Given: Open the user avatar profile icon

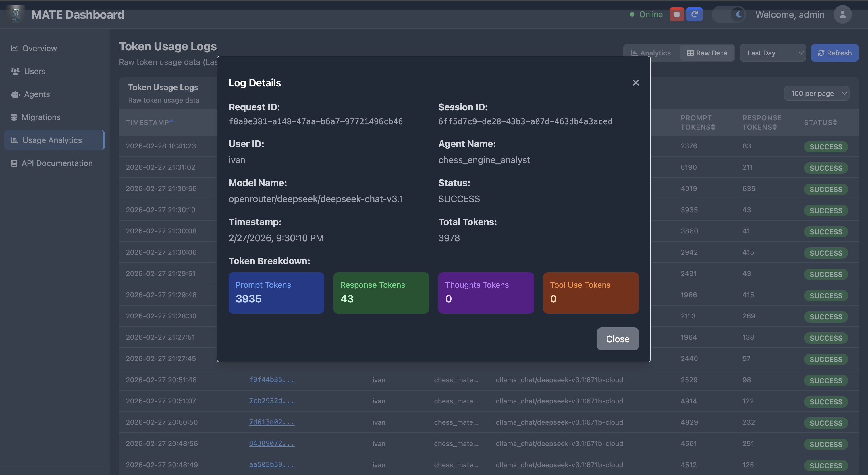Looking at the screenshot, I should (x=842, y=14).
